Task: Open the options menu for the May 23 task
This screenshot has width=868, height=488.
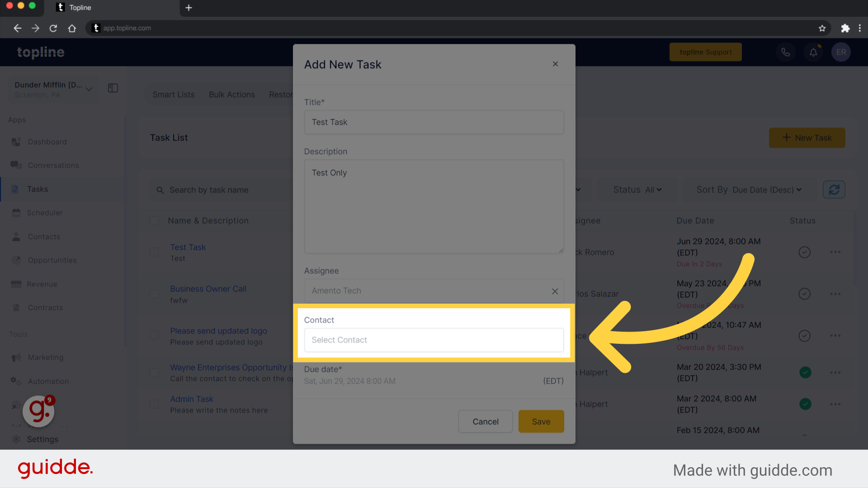Action: click(x=835, y=294)
